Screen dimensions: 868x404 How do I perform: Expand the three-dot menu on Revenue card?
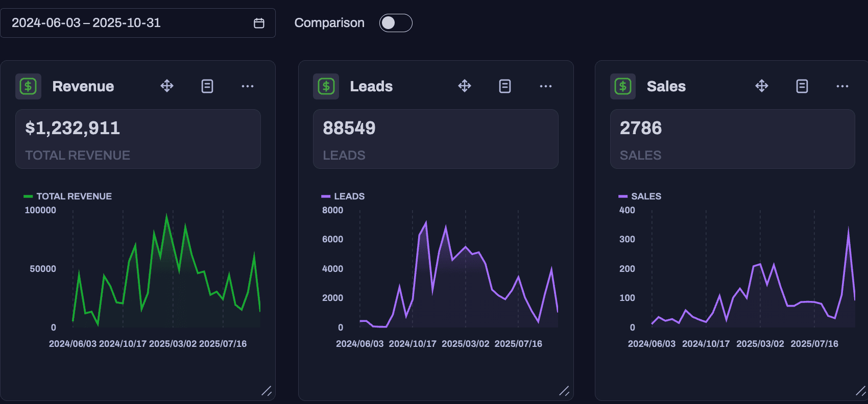(248, 86)
